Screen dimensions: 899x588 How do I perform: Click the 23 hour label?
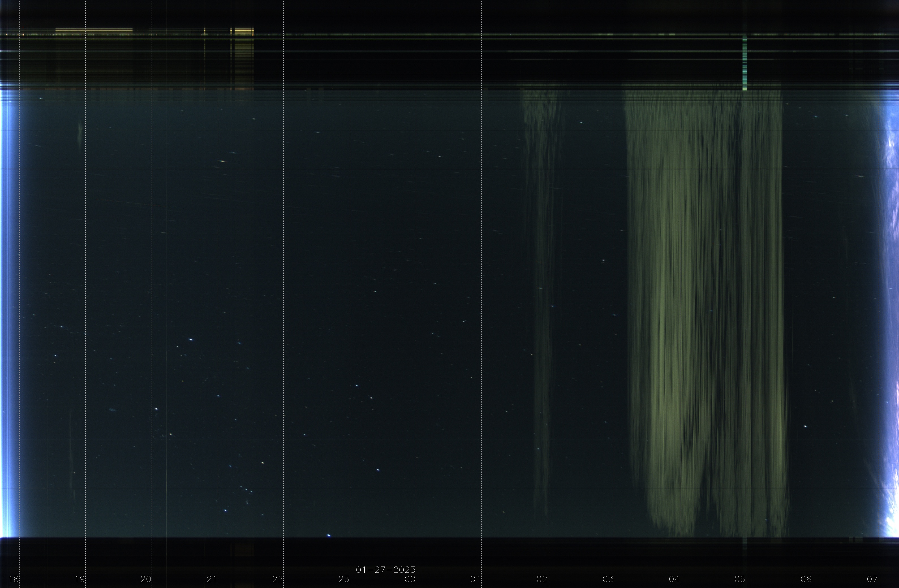tap(344, 579)
